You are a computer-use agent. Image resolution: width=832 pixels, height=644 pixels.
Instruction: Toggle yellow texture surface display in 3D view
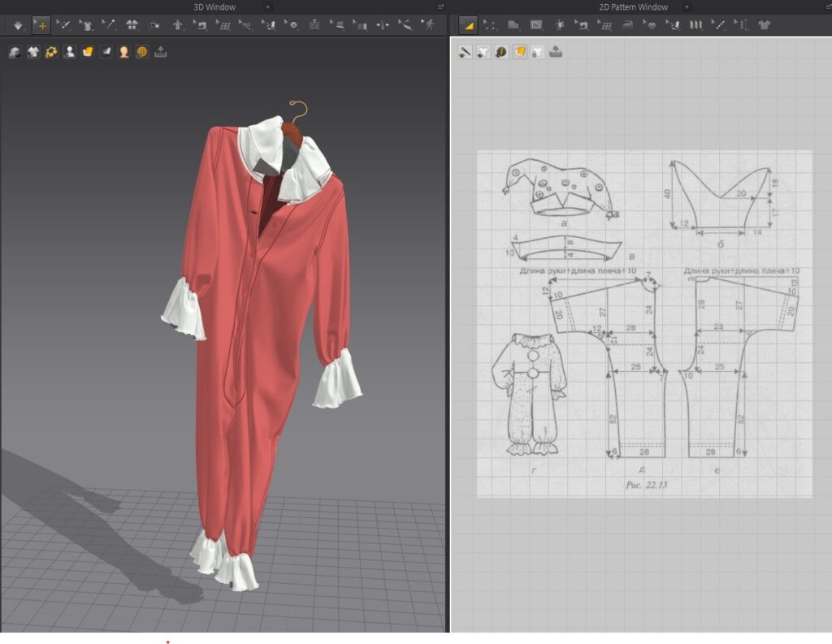[88, 52]
